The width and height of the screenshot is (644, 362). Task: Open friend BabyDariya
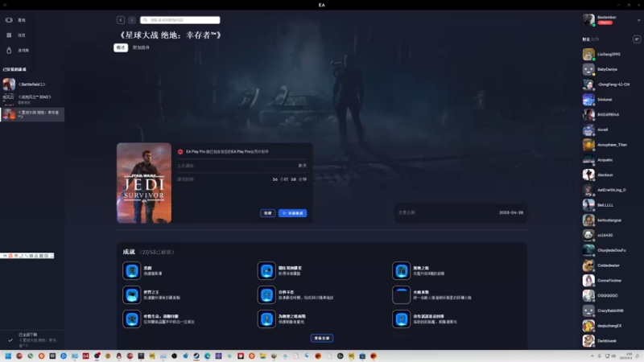click(610, 69)
